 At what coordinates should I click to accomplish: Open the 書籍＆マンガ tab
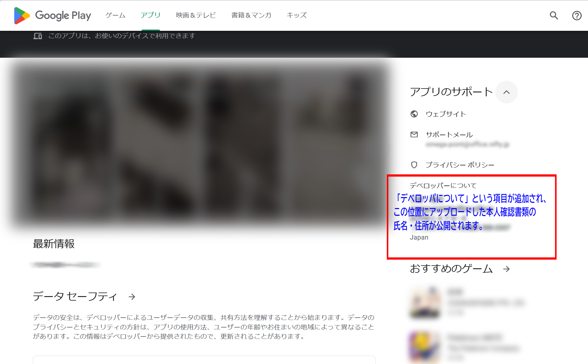[251, 15]
